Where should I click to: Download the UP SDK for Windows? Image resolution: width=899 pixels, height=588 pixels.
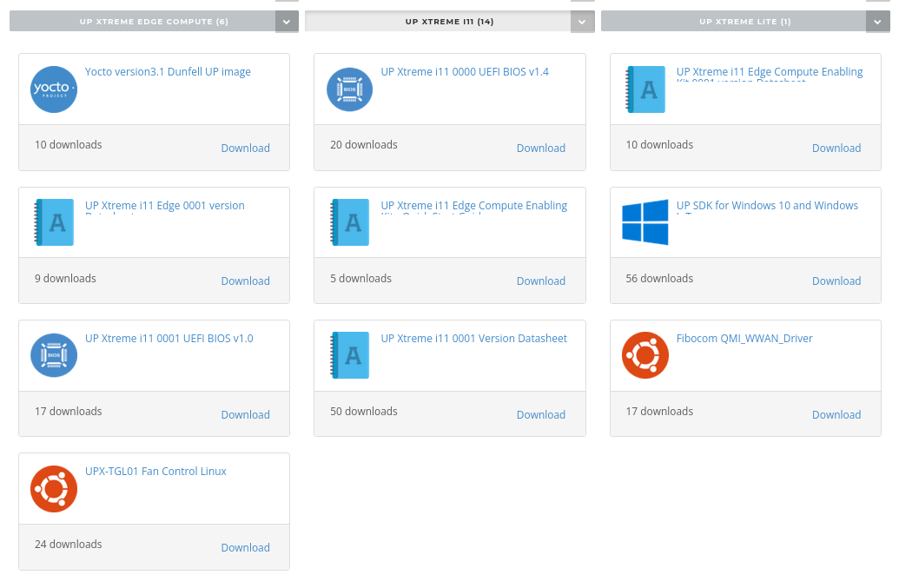(x=836, y=281)
